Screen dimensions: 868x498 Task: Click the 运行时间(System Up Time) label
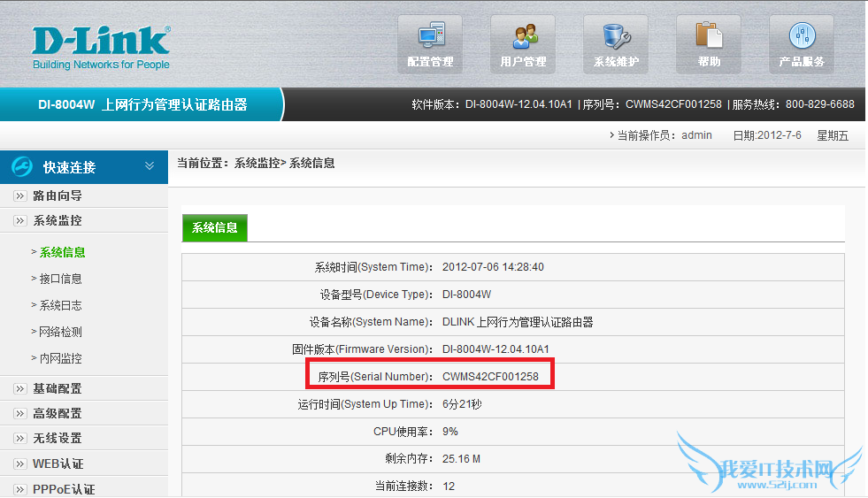point(365,404)
